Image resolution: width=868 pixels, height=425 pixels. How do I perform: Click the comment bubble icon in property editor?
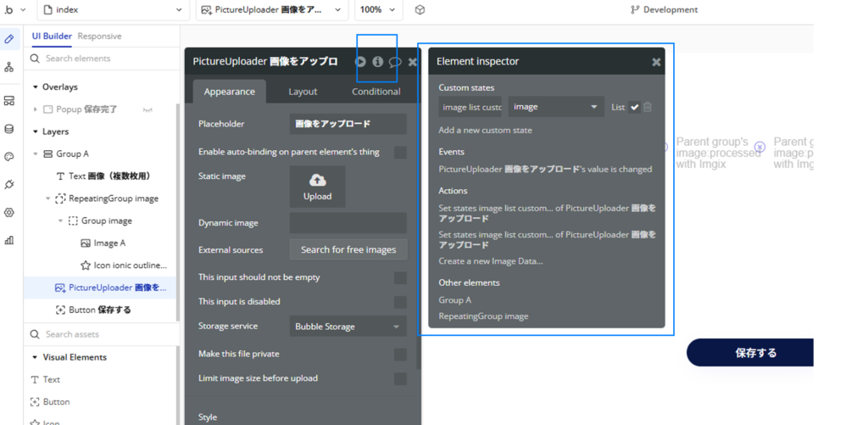394,62
